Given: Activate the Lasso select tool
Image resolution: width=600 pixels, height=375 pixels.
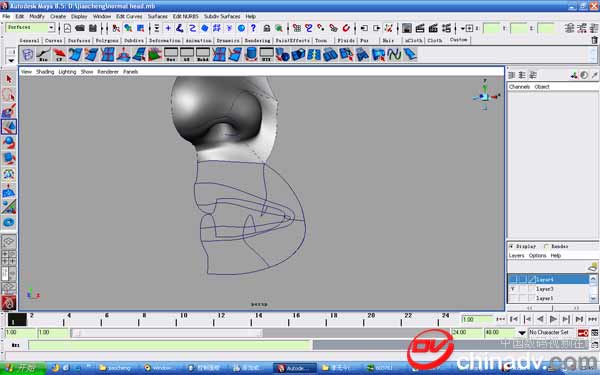Looking at the screenshot, I should [9, 95].
